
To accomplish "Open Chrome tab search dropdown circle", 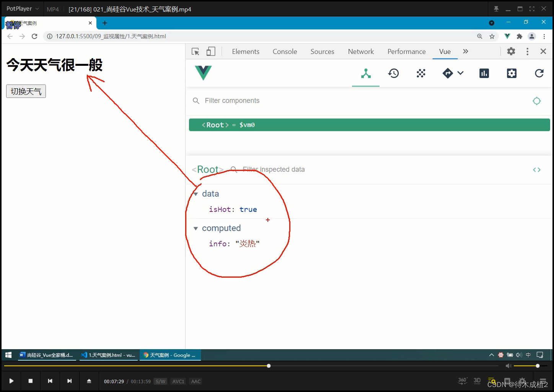I will pos(492,23).
